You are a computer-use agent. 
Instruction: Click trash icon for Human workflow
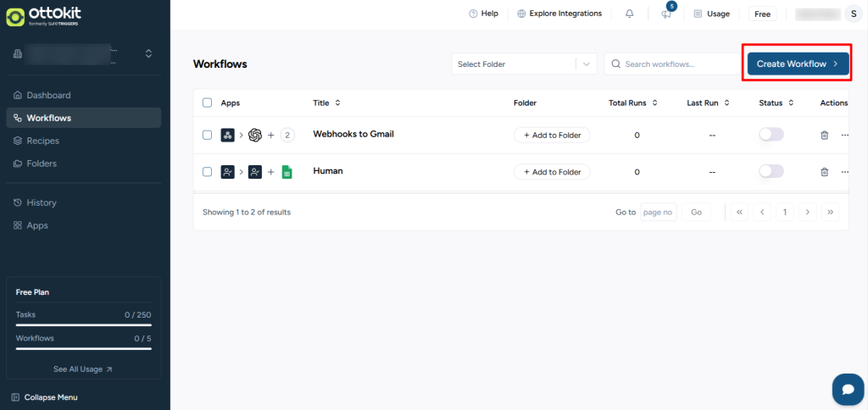(824, 172)
